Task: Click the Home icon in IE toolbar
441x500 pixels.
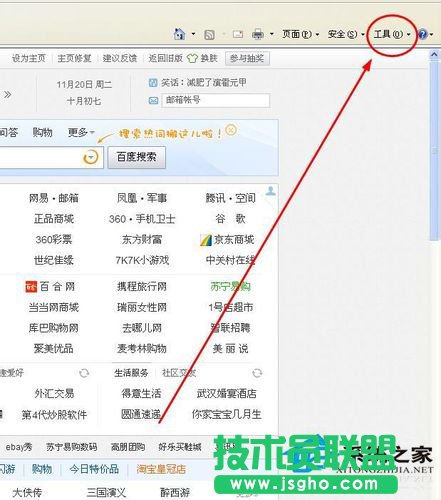Action: click(x=179, y=34)
